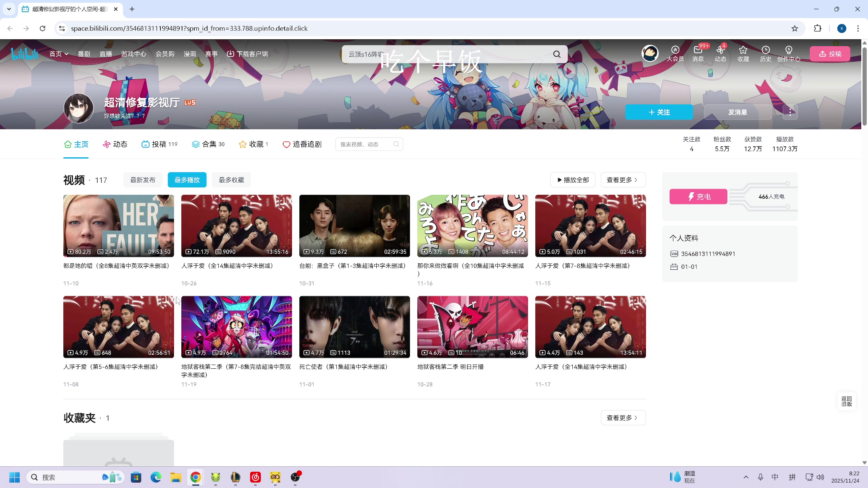Expand 查看更多 next to 播放全部

[623, 180]
